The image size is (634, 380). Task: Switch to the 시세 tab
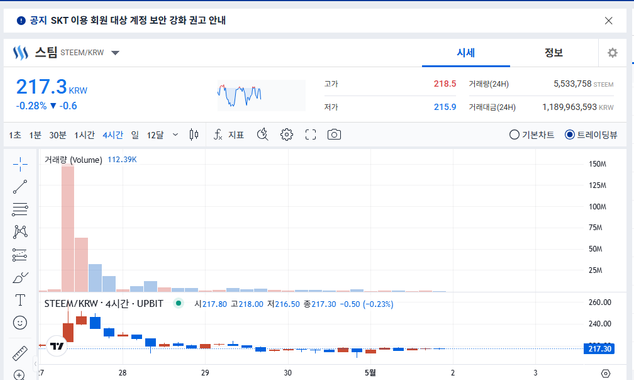point(466,53)
